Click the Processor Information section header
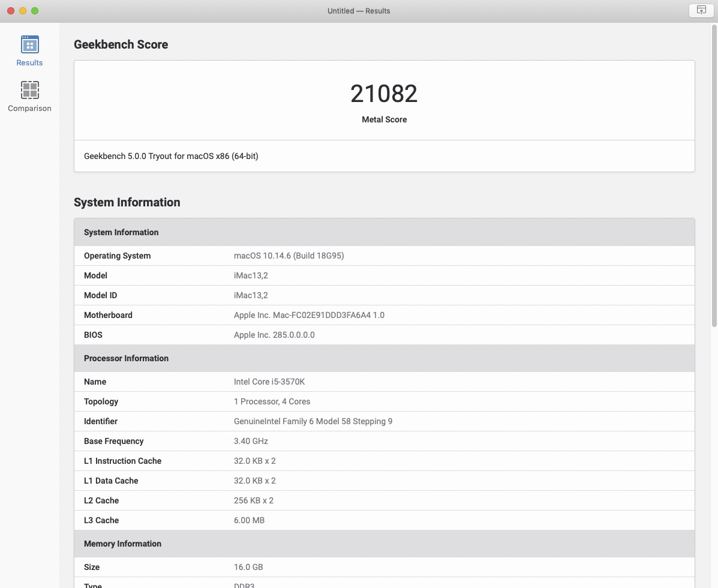Screen dimensions: 718x588 pos(126,358)
